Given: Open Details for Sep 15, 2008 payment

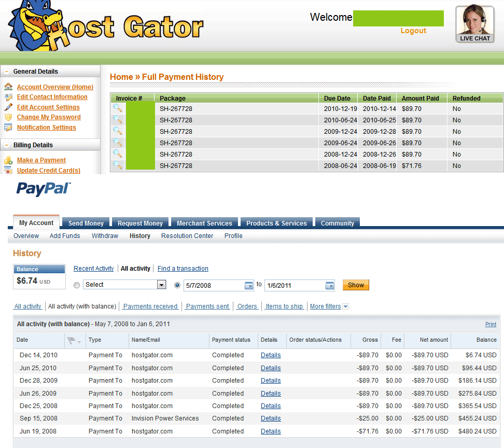Looking at the screenshot, I should pos(271,418).
